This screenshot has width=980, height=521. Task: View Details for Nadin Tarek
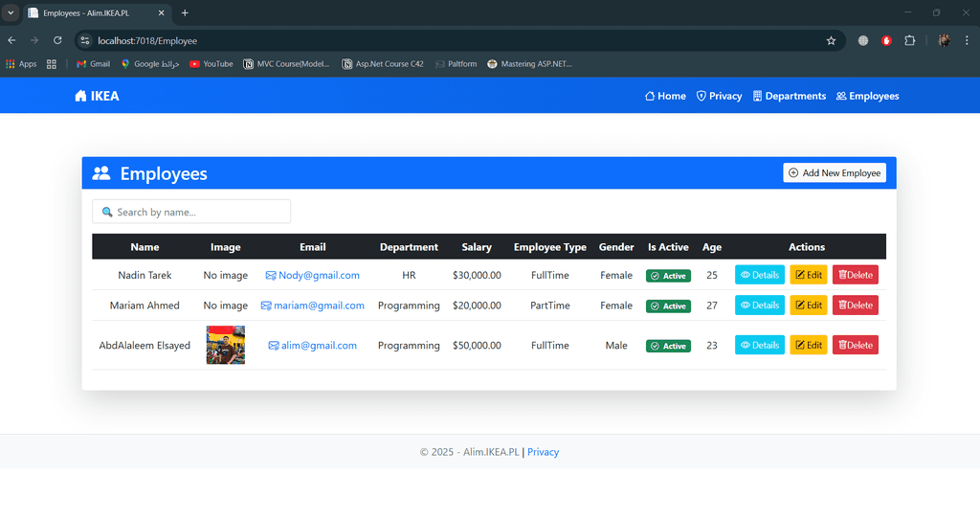(x=759, y=275)
